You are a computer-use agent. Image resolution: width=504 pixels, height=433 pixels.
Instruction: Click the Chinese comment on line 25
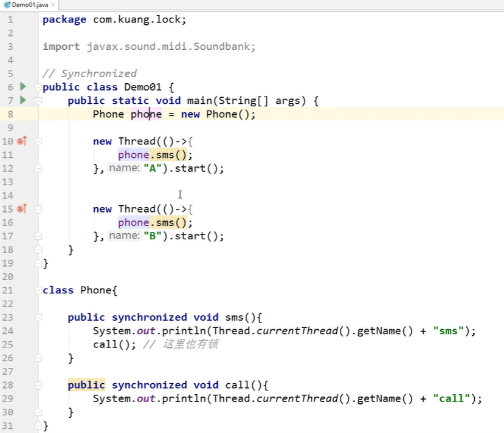pyautogui.click(x=181, y=344)
